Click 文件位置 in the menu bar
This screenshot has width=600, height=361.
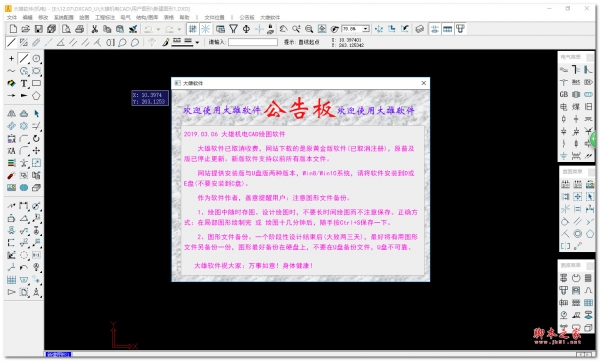click(x=214, y=18)
